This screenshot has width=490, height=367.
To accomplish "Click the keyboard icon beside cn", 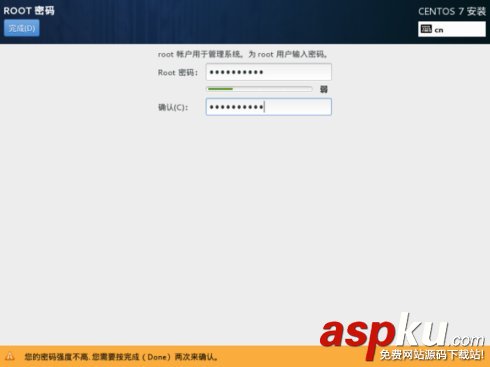I will [426, 29].
